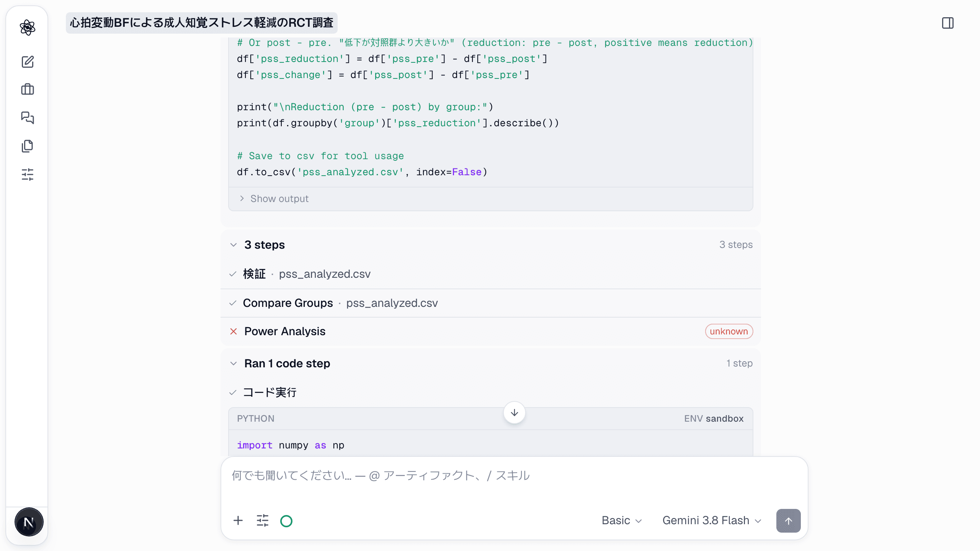
Task: Open the N user avatar
Action: tap(29, 522)
